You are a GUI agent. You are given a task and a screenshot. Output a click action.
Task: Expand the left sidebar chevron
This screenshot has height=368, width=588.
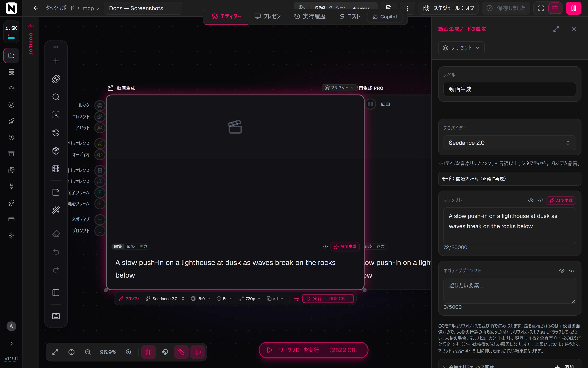tap(11, 343)
